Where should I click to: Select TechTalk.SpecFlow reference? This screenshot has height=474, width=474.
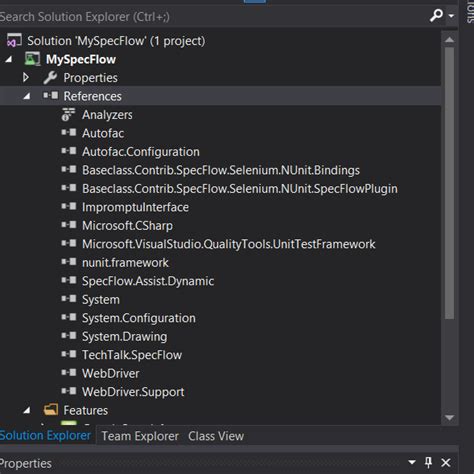(x=132, y=355)
